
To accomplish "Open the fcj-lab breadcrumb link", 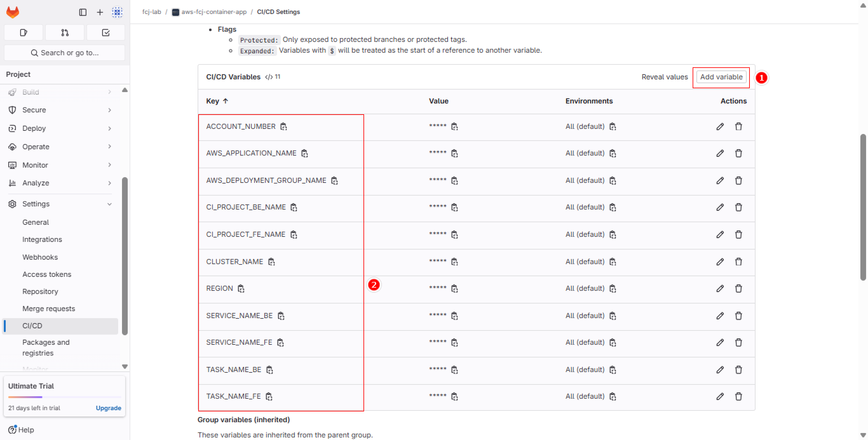I will pos(152,12).
